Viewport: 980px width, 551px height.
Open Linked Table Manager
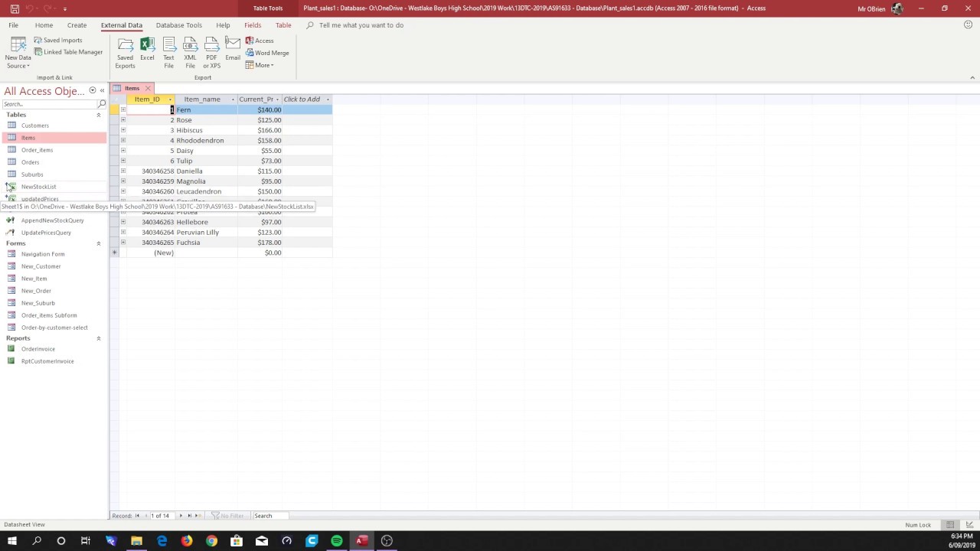pyautogui.click(x=68, y=52)
